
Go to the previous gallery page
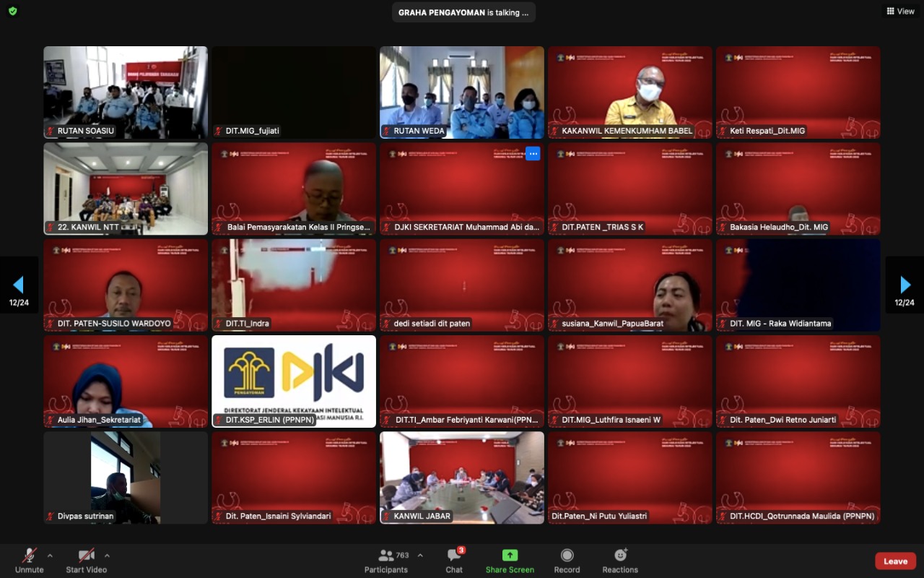point(19,285)
